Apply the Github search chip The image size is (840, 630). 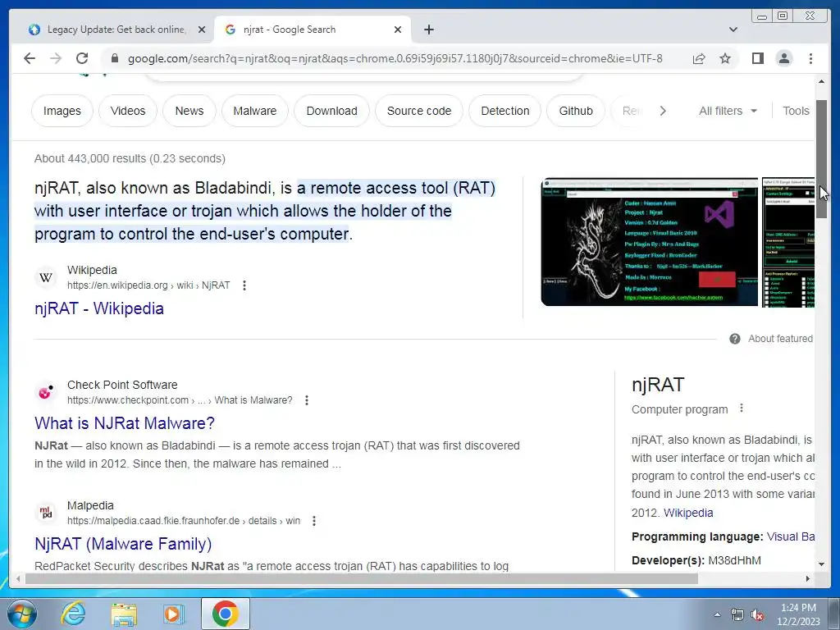tap(576, 111)
